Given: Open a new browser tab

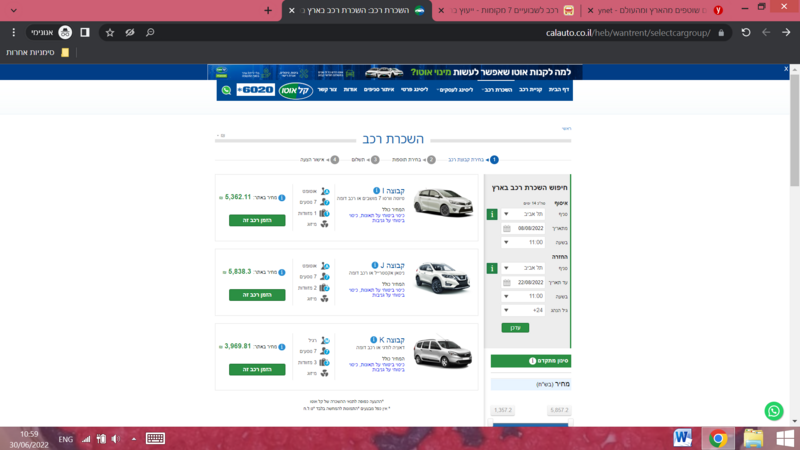Looking at the screenshot, I should [268, 10].
